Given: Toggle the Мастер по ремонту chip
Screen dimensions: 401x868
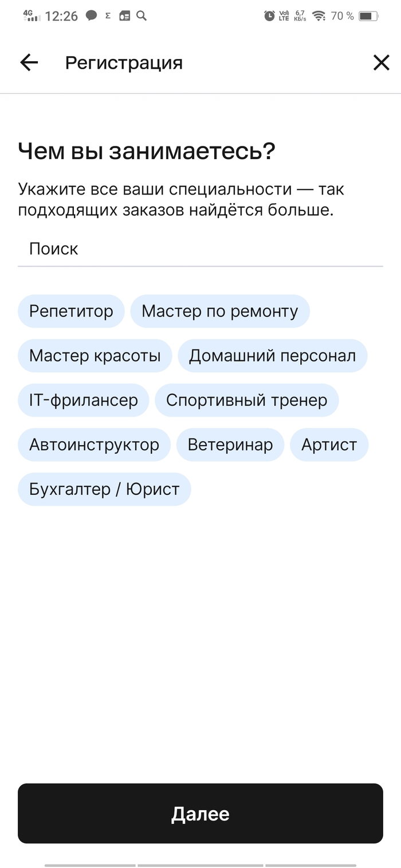Looking at the screenshot, I should click(220, 311).
